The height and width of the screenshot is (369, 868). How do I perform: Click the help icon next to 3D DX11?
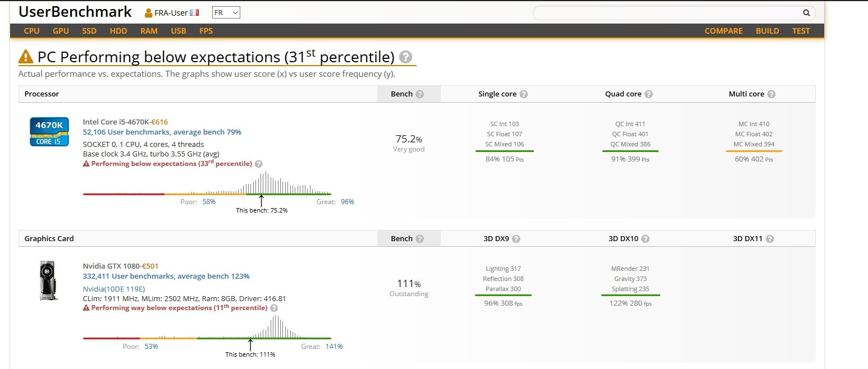(x=770, y=239)
